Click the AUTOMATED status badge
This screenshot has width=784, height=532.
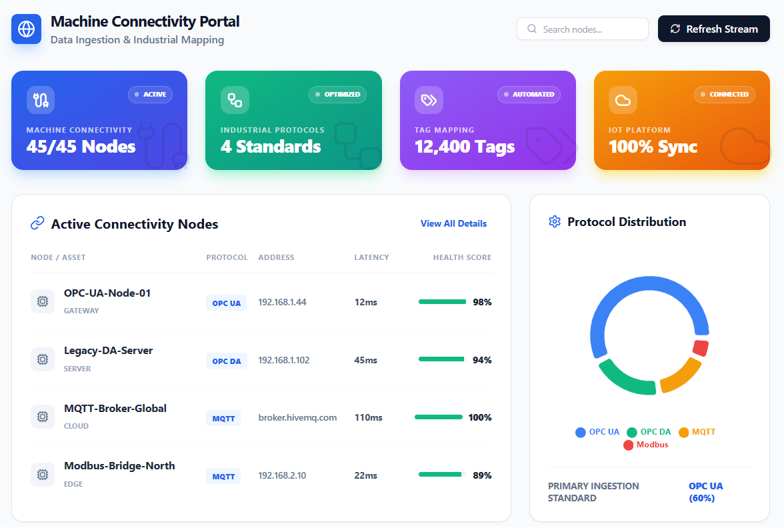pos(529,95)
